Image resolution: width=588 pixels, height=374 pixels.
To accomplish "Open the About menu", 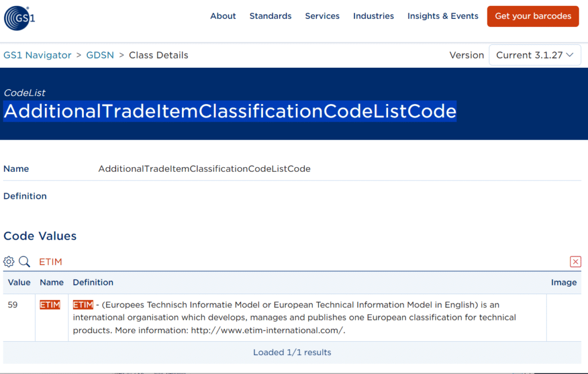I will click(x=223, y=16).
